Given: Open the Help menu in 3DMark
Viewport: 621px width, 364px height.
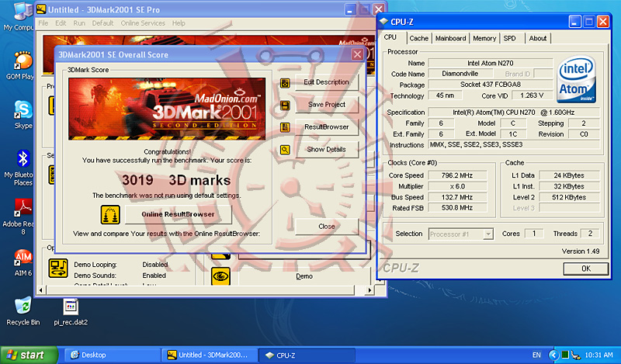Looking at the screenshot, I should [x=179, y=23].
